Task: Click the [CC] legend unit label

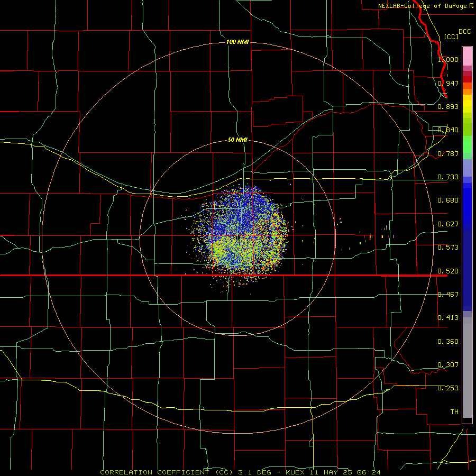Action: (x=451, y=36)
